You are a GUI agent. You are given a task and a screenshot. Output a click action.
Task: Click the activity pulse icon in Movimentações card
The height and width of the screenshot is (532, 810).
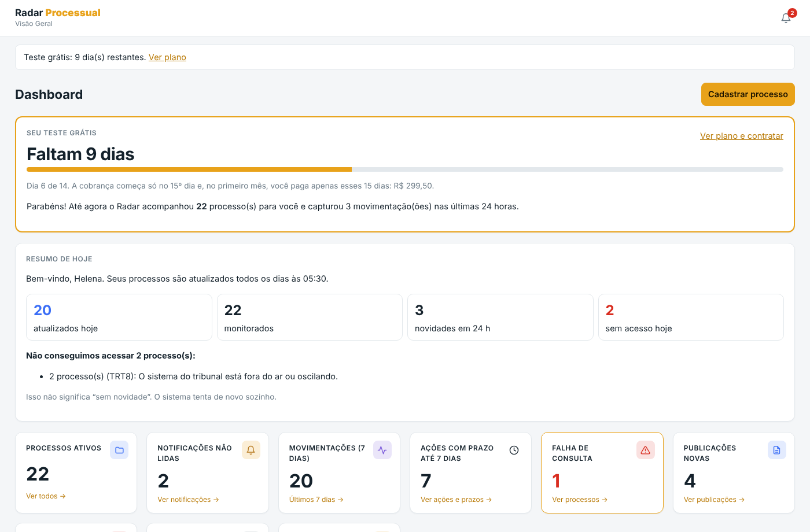click(x=382, y=450)
